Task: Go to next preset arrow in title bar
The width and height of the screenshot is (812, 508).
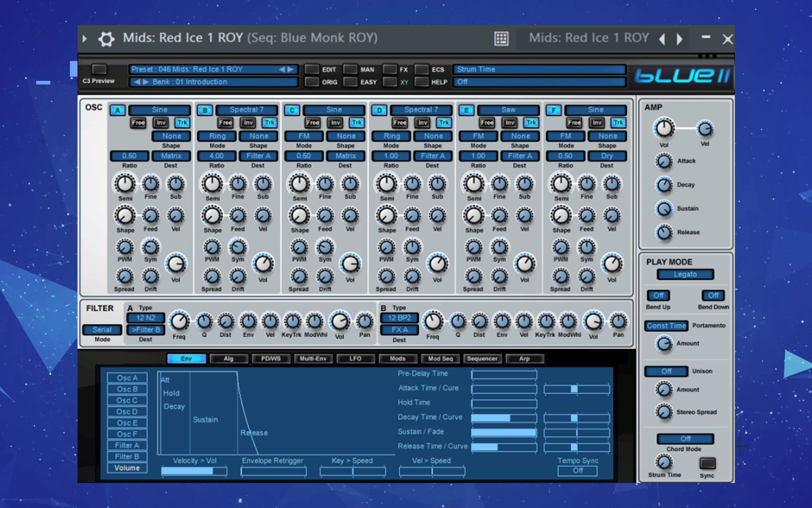Action: point(679,39)
